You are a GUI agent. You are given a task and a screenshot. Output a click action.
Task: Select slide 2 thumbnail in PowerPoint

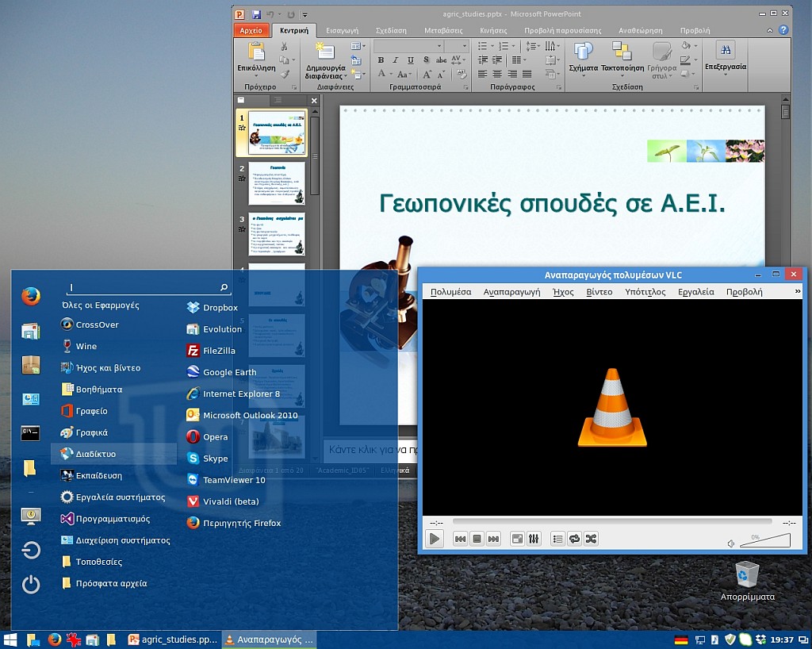[277, 183]
